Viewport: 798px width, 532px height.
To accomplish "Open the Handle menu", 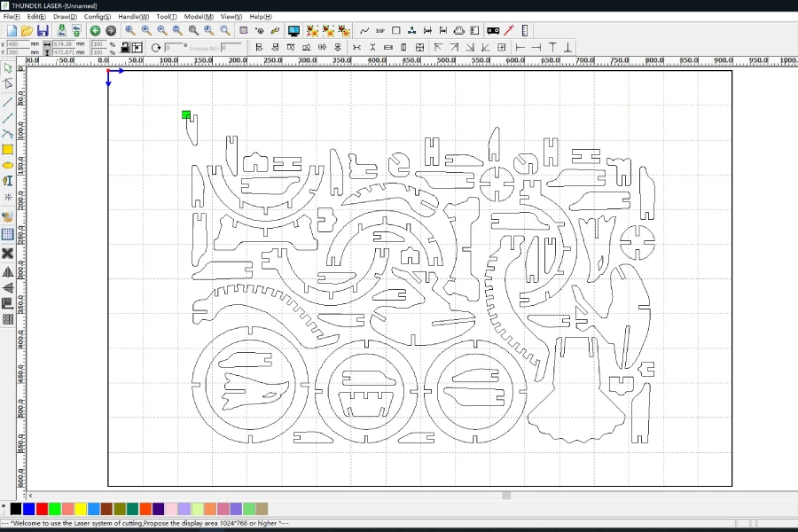I will pos(133,17).
